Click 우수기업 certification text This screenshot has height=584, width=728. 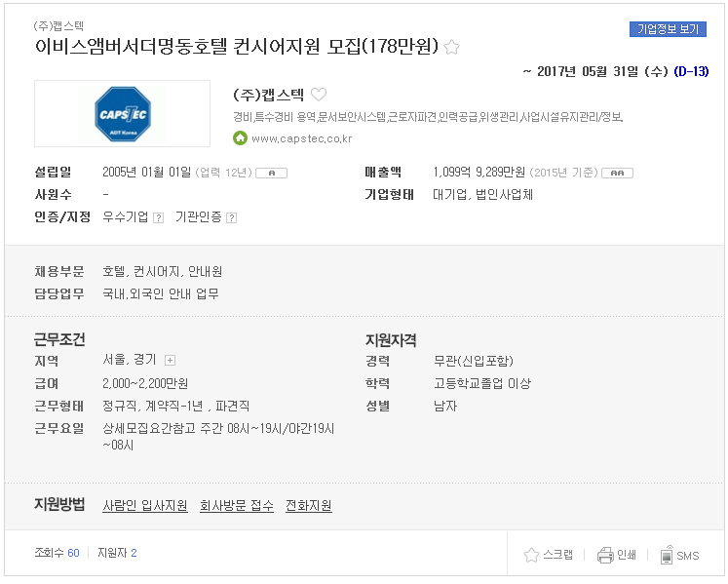(126, 217)
